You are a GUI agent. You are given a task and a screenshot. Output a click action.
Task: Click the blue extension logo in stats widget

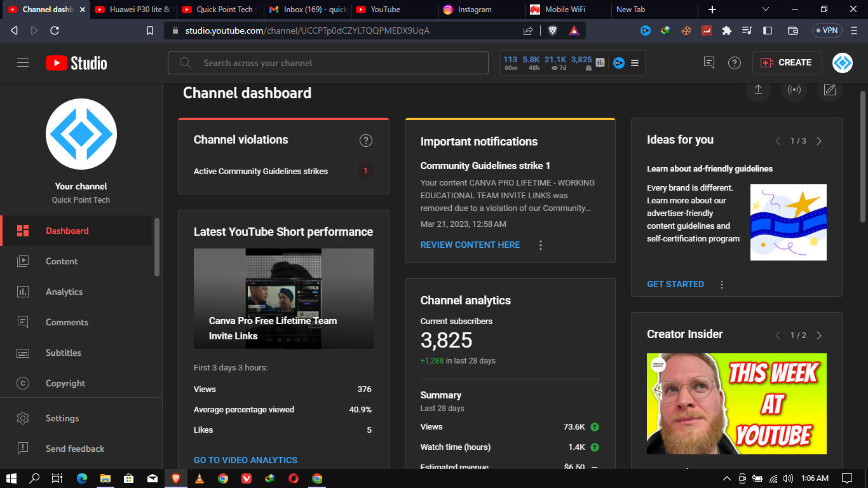[618, 63]
